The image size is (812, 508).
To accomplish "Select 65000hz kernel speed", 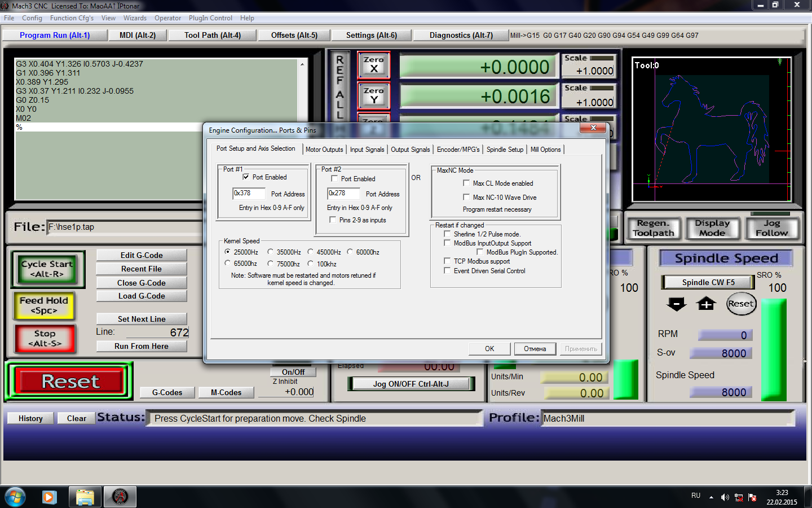I will (x=228, y=263).
